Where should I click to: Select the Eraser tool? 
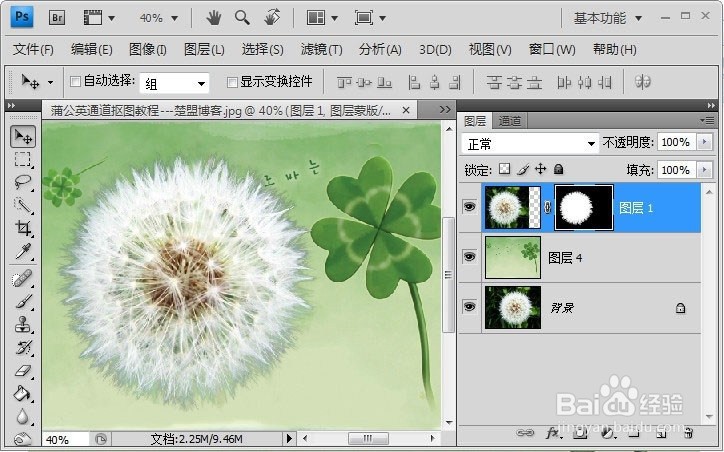23,370
